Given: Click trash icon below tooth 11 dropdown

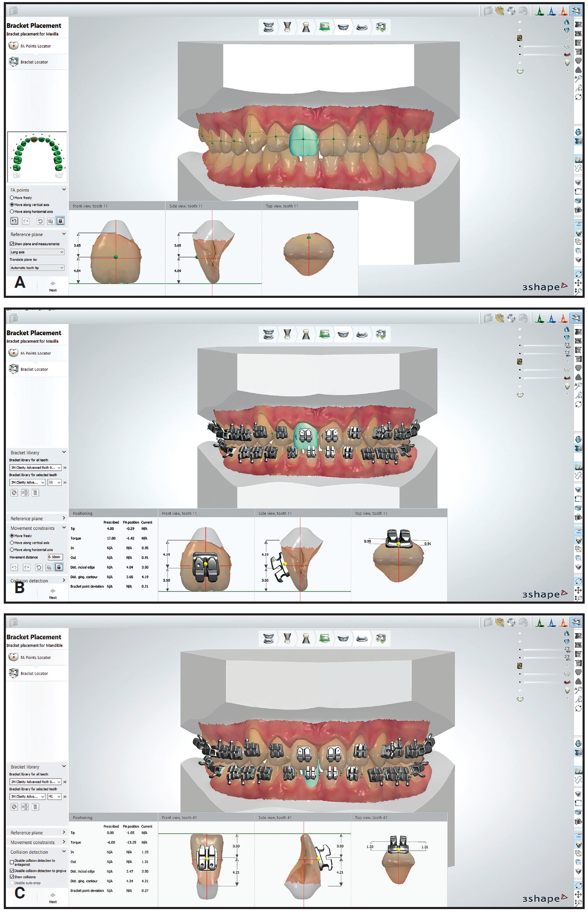Looking at the screenshot, I should tap(35, 493).
